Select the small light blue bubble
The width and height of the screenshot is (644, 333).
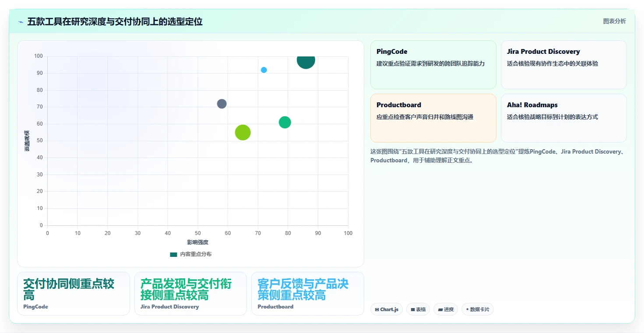pyautogui.click(x=264, y=70)
